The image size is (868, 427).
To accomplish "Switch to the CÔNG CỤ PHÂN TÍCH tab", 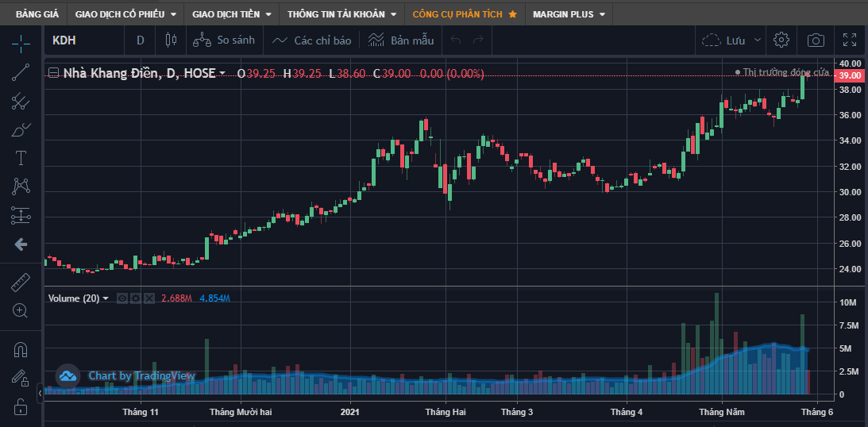I will tap(465, 13).
